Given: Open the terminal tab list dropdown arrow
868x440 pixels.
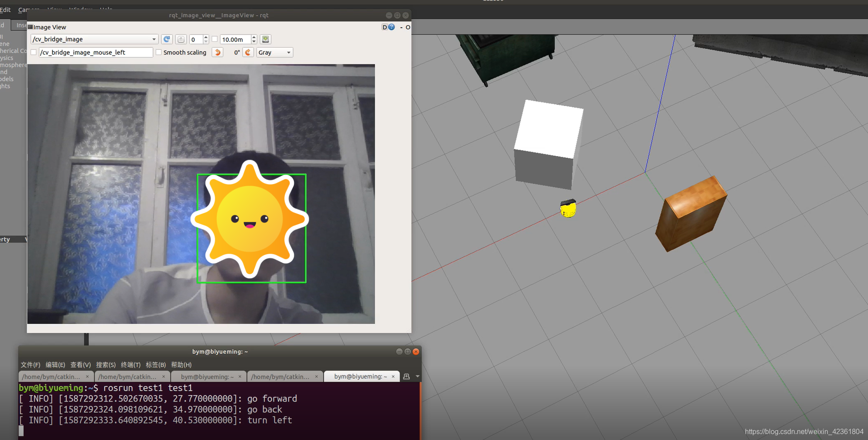Looking at the screenshot, I should pos(417,376).
